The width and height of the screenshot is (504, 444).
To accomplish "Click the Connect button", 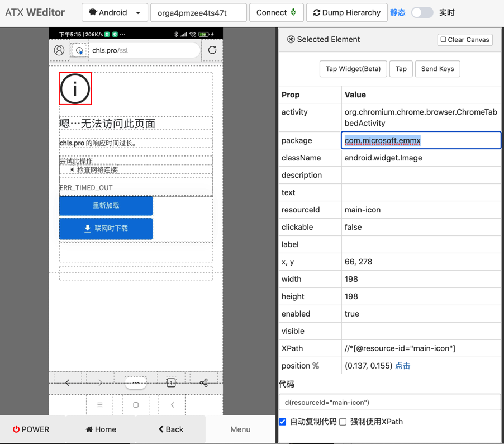I will click(276, 12).
